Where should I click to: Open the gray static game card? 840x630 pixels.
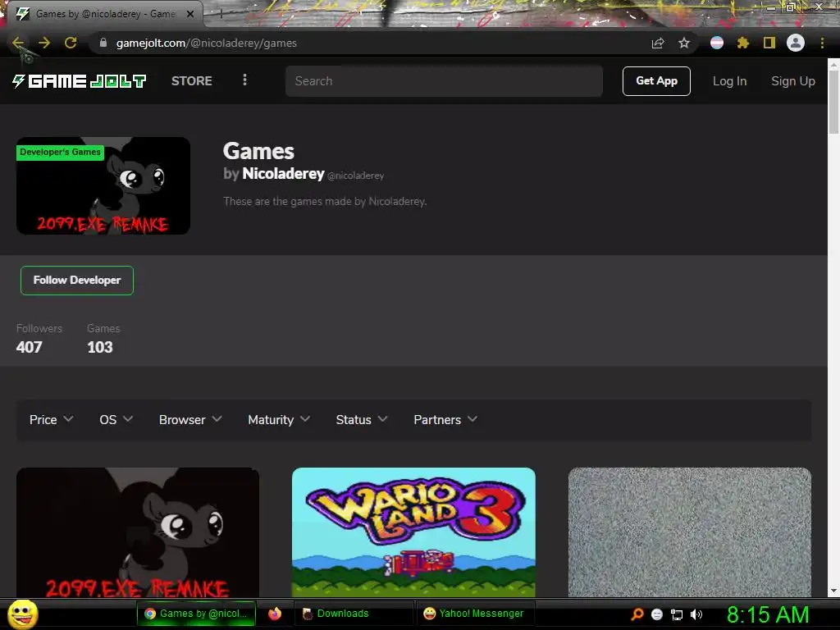point(689,532)
